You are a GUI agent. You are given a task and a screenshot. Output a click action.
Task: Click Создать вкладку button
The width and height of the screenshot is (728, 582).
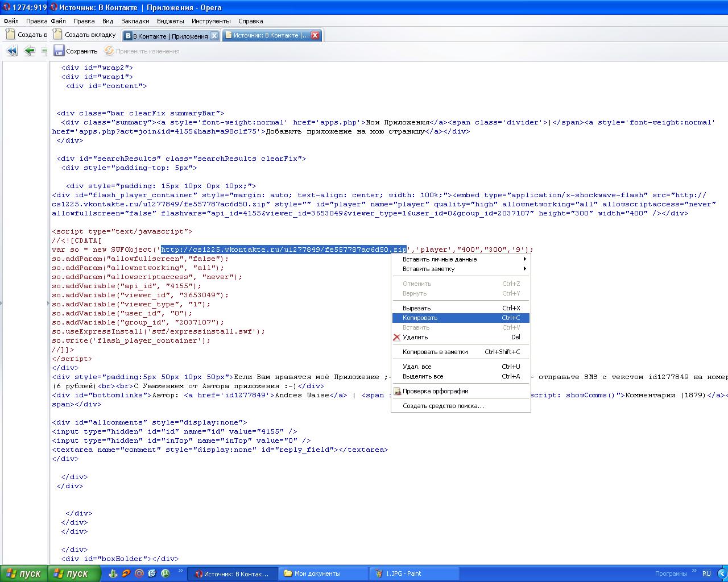(84, 34)
